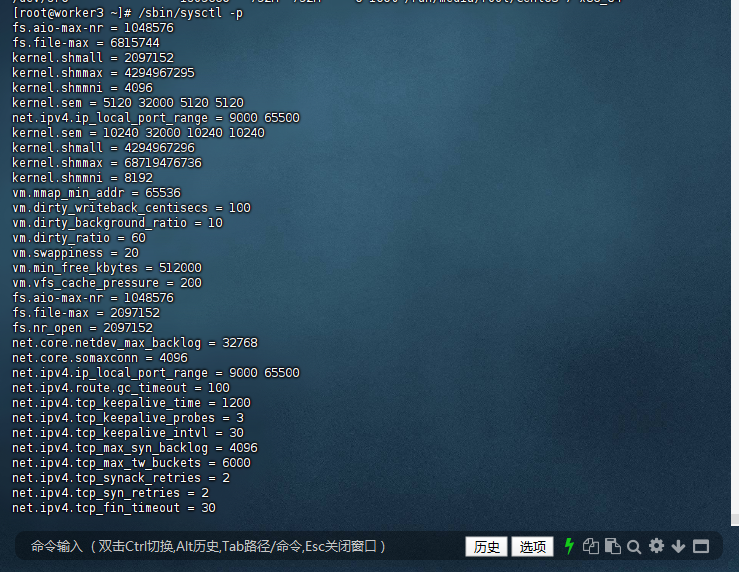
Task: Click the down arrow icon in command bar
Action: click(678, 547)
